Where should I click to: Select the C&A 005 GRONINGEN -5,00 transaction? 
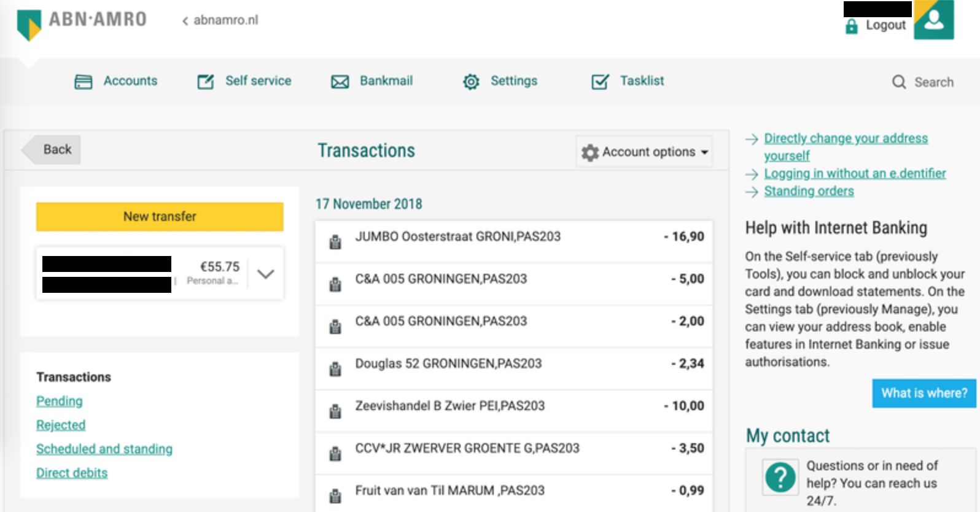click(514, 284)
